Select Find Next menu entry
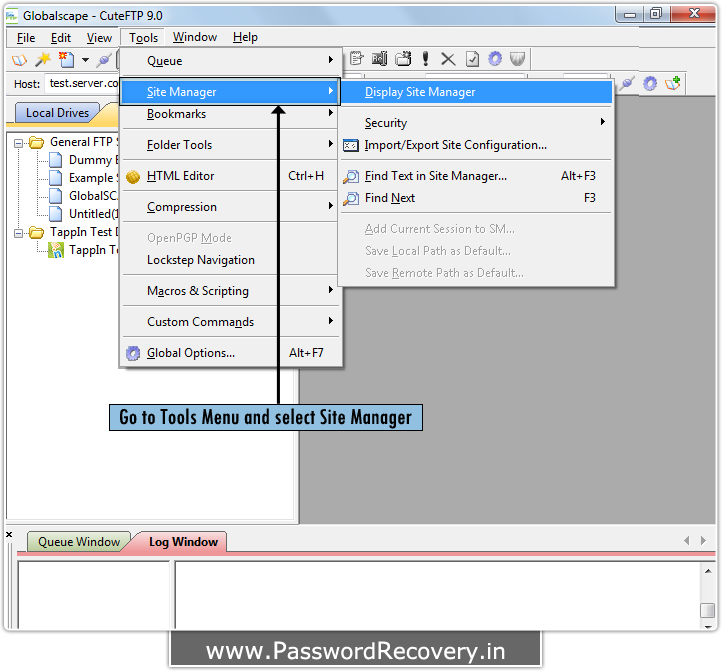This screenshot has width=722, height=671. (x=476, y=198)
